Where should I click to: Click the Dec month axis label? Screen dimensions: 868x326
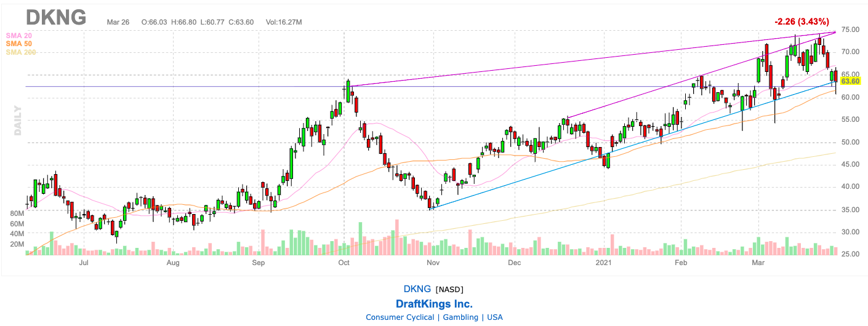pos(515,263)
